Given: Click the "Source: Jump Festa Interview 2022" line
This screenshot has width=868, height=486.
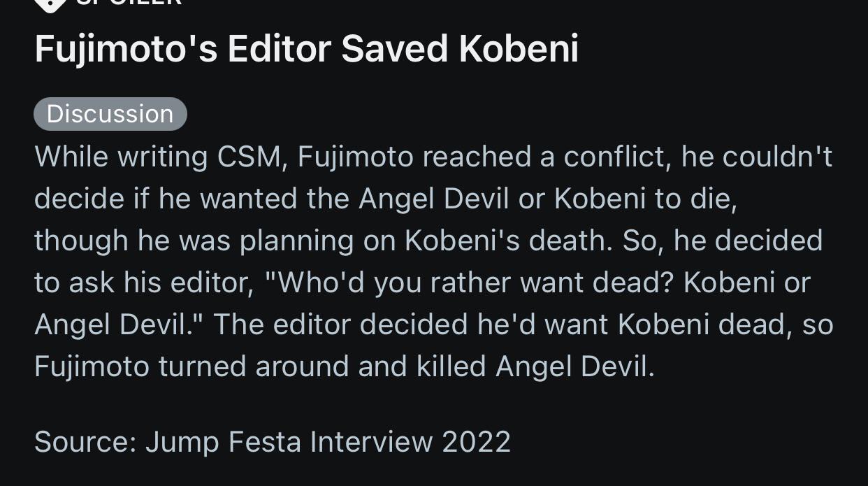Looking at the screenshot, I should tap(272, 441).
